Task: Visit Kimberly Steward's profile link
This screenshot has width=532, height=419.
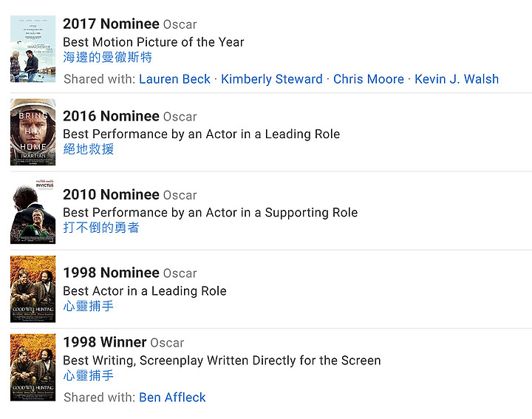Action: pyautogui.click(x=272, y=79)
